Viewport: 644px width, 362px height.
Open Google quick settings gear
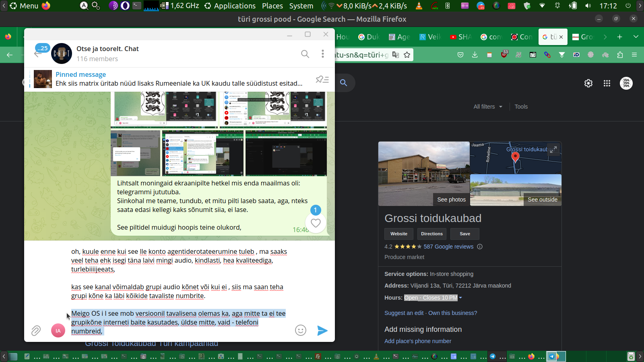(x=588, y=83)
